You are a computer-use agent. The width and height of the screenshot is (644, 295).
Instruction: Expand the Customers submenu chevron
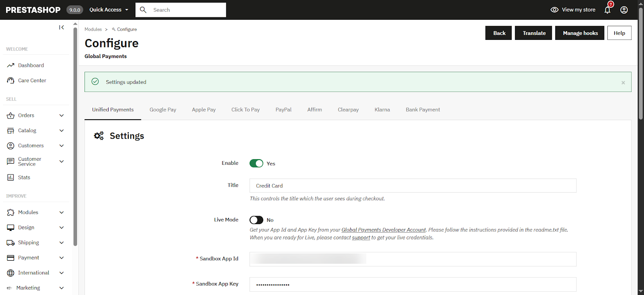(x=62, y=146)
